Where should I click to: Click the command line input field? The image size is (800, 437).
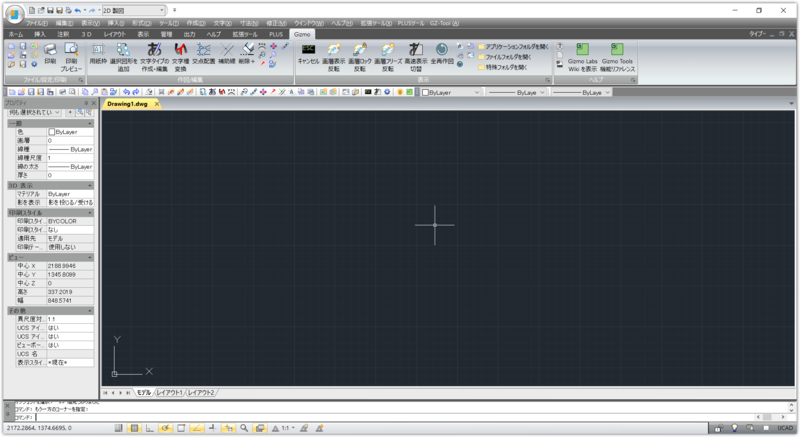pyautogui.click(x=400, y=417)
